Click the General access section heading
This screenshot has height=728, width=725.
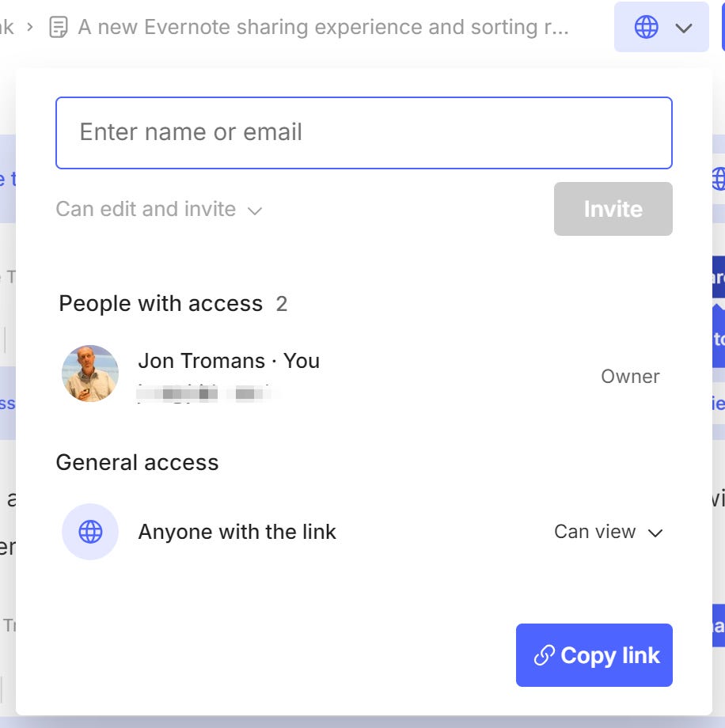(x=137, y=462)
